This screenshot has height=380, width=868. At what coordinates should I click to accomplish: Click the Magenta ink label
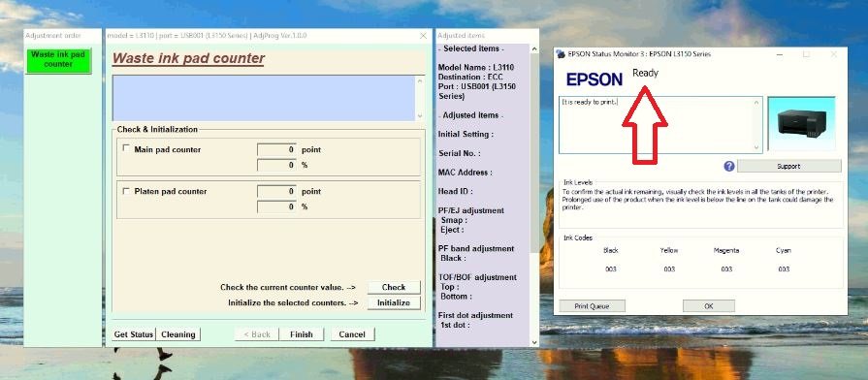[726, 250]
